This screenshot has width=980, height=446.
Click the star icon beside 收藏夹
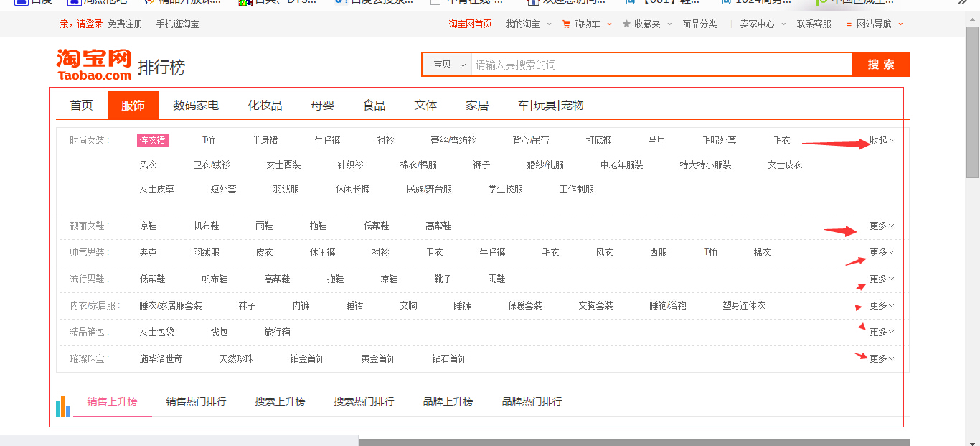[626, 24]
